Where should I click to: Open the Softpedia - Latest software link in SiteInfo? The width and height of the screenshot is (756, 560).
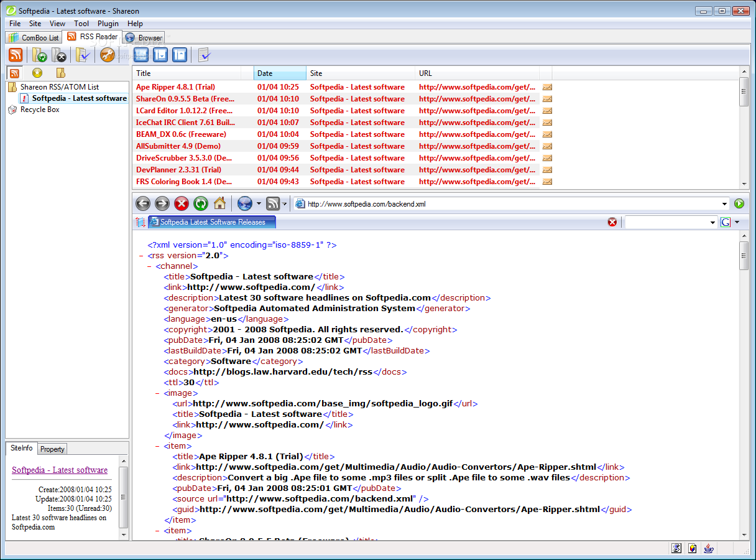(x=60, y=470)
